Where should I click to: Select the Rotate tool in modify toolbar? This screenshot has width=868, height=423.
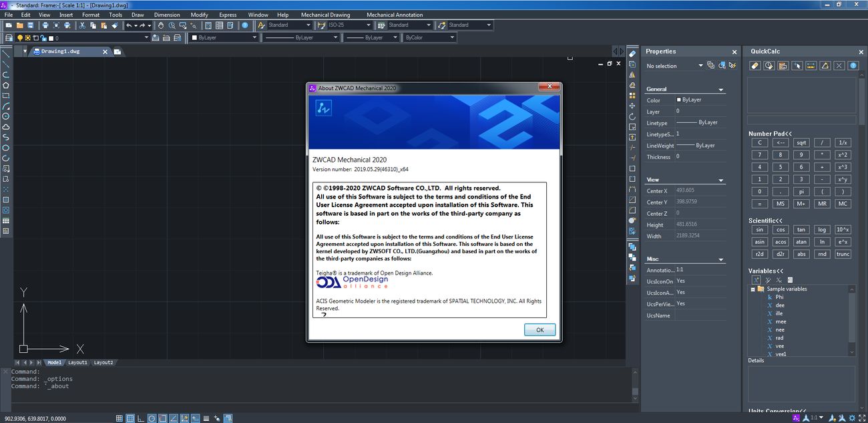point(632,116)
